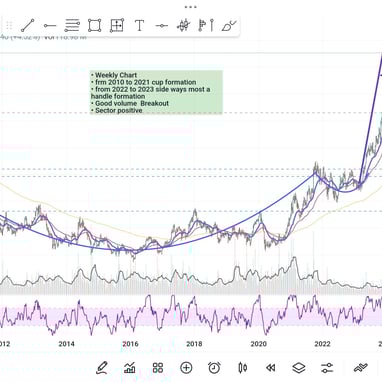Open the three-dot overflow menu

pos(191,7)
